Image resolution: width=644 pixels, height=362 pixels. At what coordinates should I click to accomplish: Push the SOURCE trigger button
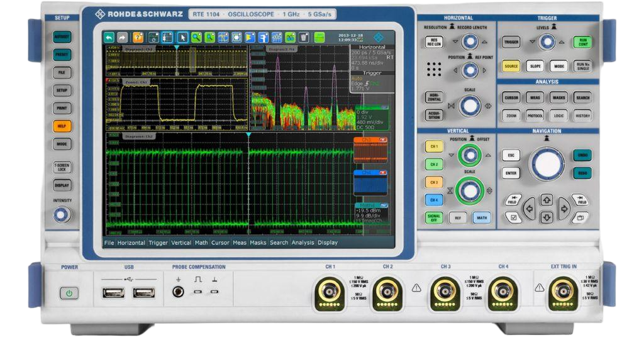pyautogui.click(x=511, y=66)
